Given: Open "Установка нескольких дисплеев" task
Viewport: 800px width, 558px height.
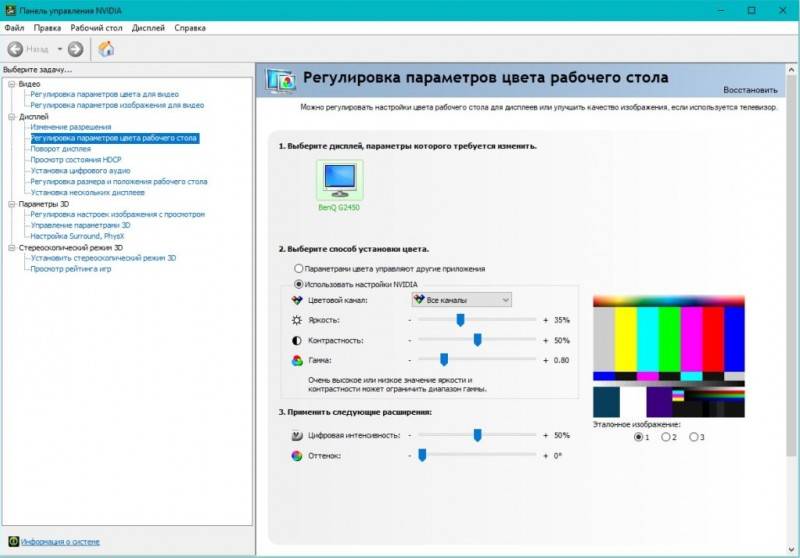Looking at the screenshot, I should click(x=88, y=193).
